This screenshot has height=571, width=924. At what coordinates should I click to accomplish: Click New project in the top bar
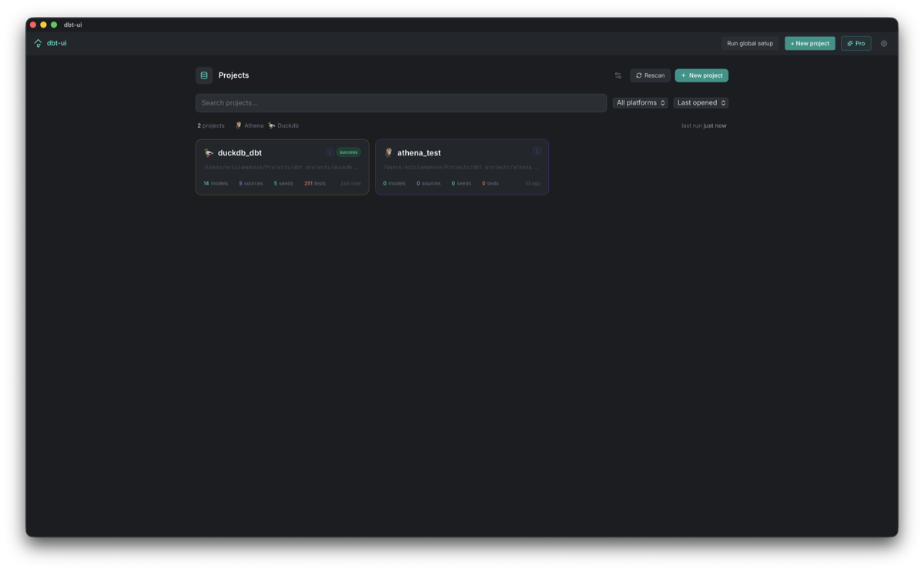(810, 43)
